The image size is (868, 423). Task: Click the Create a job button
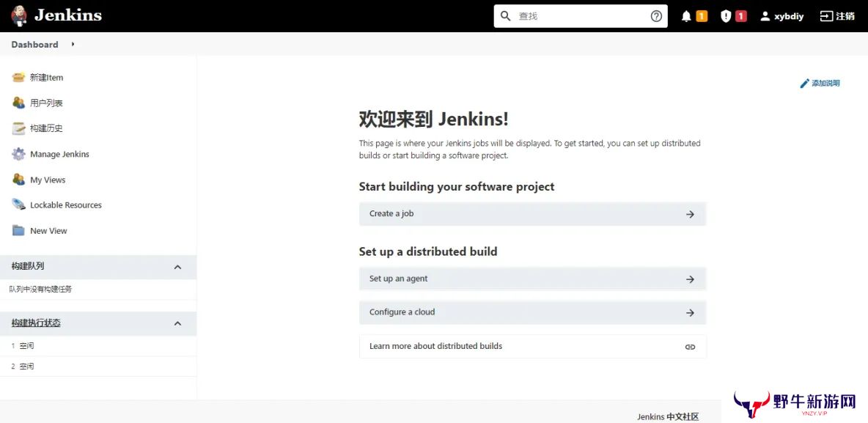[532, 214]
